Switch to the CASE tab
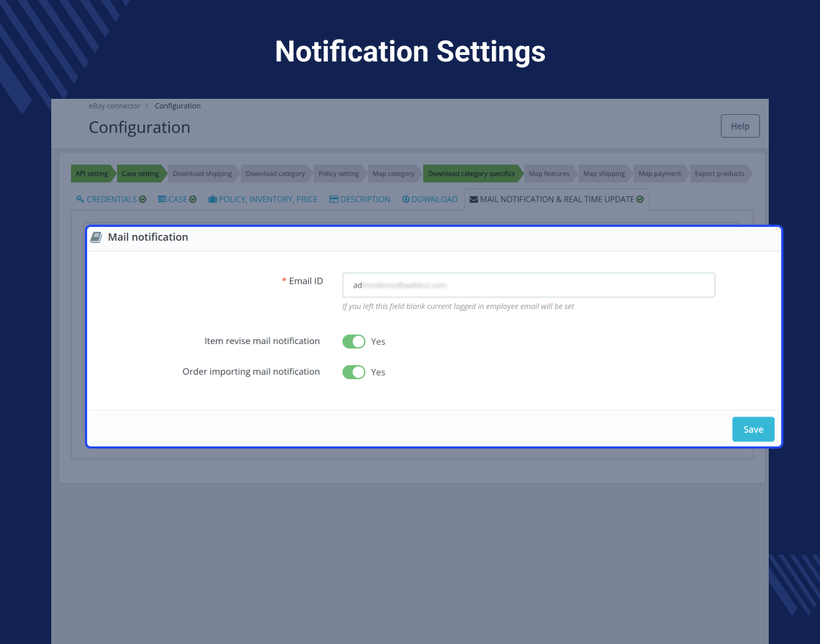 point(177,199)
